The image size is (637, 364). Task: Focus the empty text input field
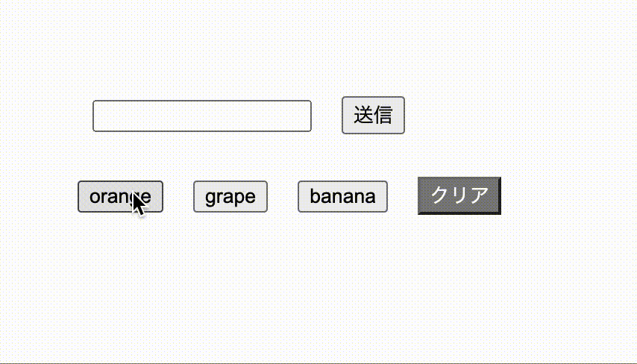click(202, 116)
